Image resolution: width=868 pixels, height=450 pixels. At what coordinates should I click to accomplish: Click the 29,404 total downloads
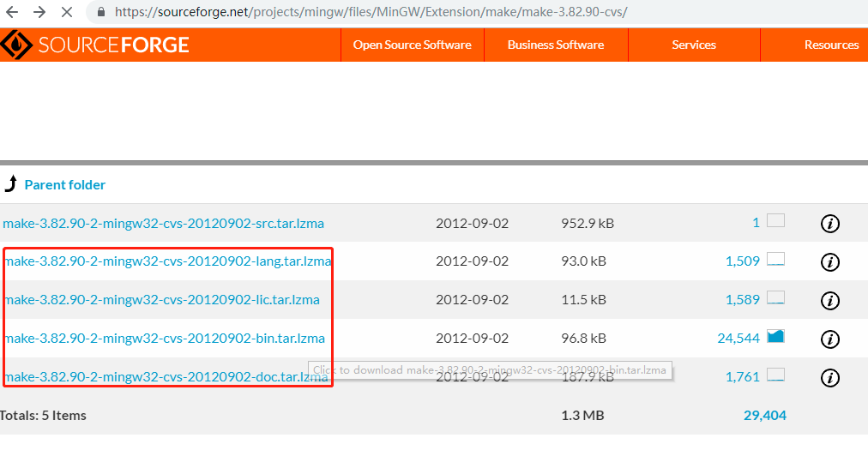[x=764, y=415]
